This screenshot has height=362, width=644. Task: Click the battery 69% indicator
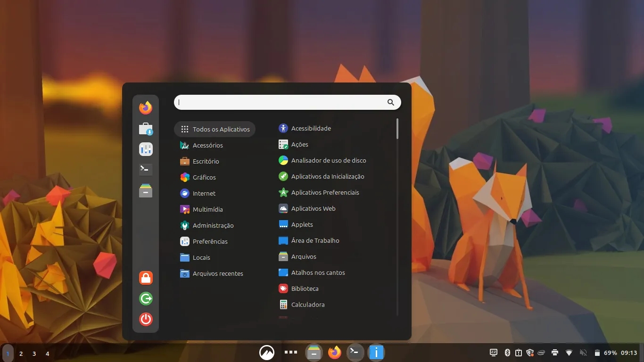[x=605, y=353]
